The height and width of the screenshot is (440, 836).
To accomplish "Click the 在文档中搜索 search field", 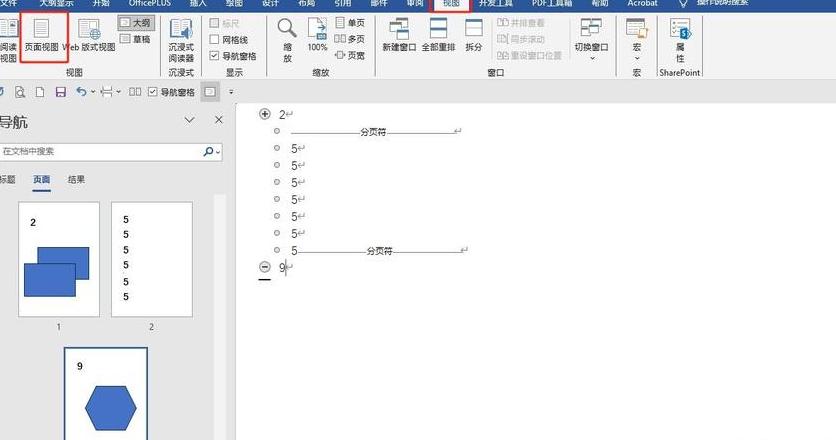I will [x=101, y=151].
